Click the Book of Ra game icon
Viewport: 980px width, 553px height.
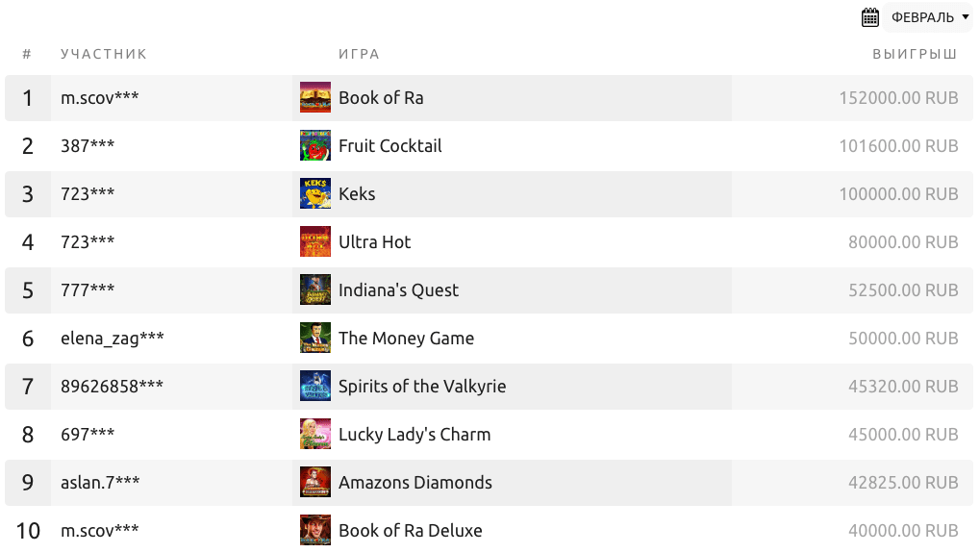(315, 98)
